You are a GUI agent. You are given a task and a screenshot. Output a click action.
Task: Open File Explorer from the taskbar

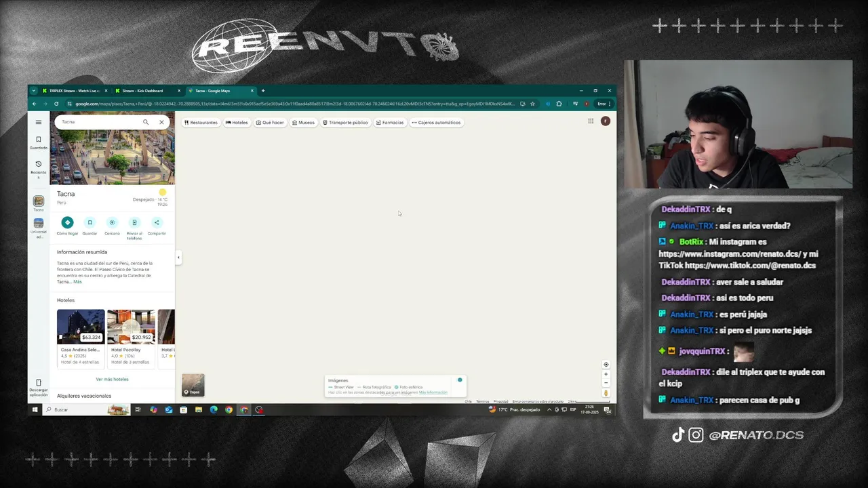[x=199, y=409]
